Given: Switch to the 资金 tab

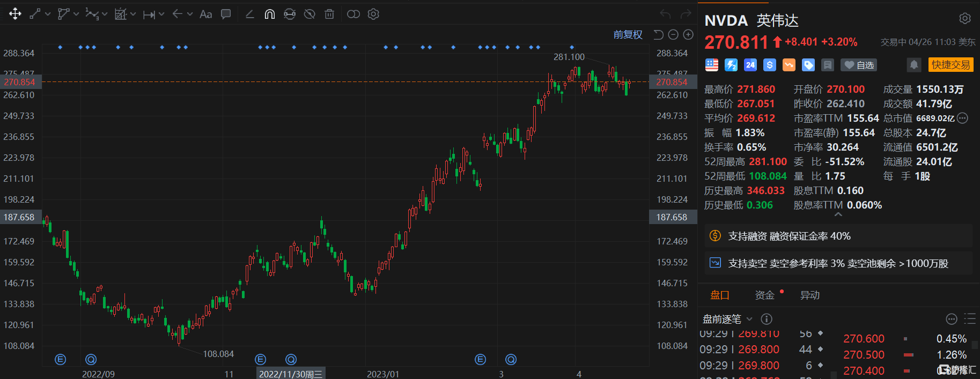Looking at the screenshot, I should coord(764,295).
